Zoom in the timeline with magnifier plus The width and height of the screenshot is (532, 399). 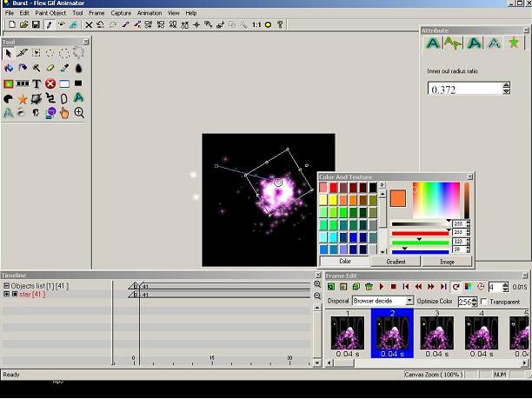pyautogui.click(x=317, y=284)
